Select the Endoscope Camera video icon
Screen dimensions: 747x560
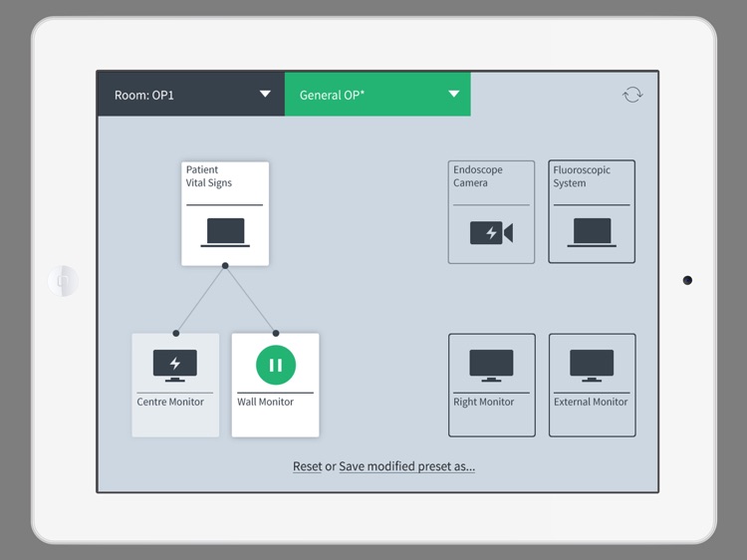tap(491, 232)
